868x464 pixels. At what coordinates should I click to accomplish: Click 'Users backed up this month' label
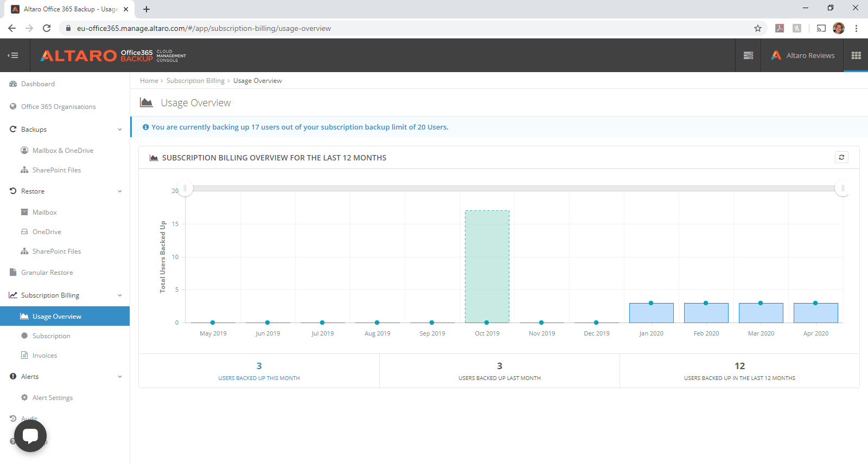point(259,378)
